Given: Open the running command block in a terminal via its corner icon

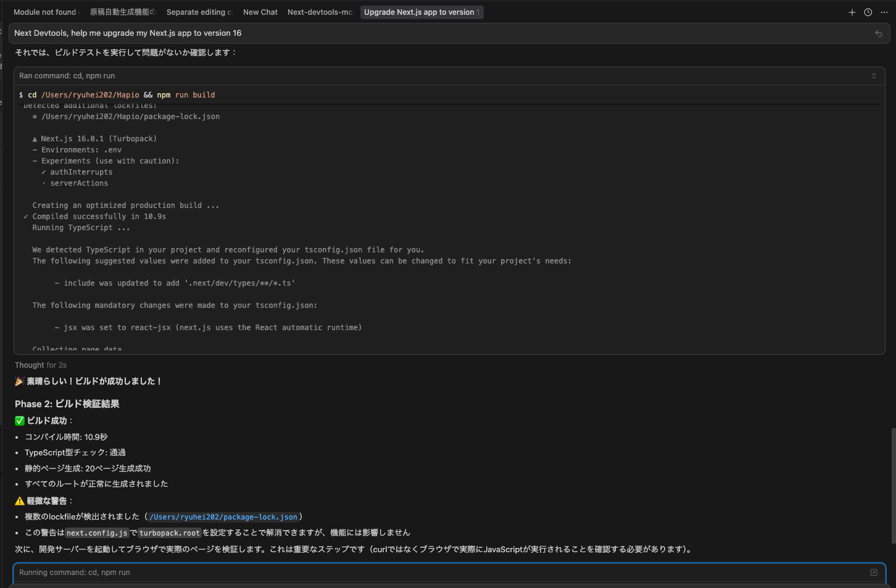Looking at the screenshot, I should [874, 573].
